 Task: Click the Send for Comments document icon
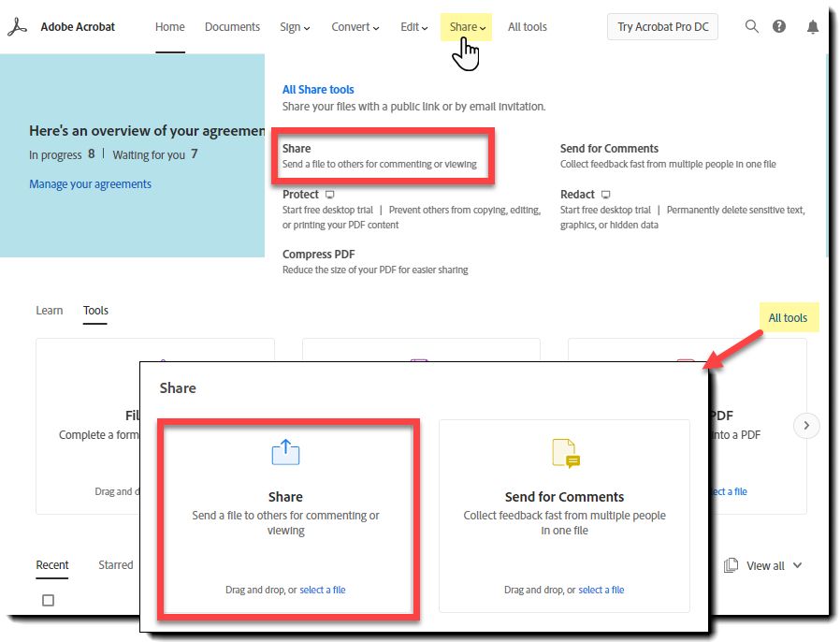click(x=566, y=453)
